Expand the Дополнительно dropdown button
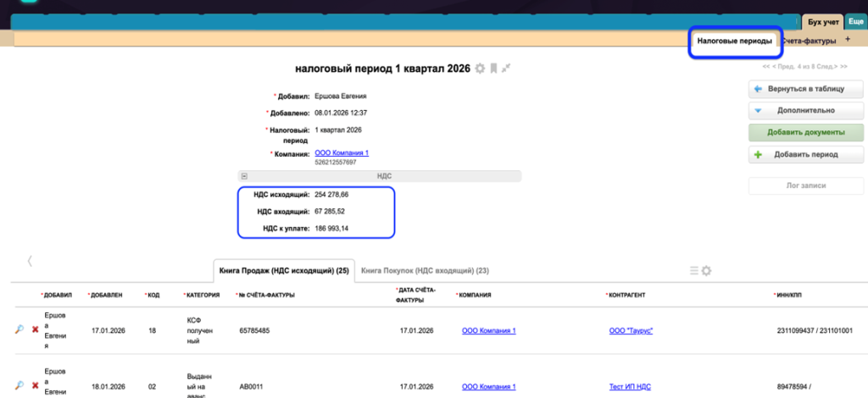Image resolution: width=868 pixels, height=398 pixels. [805, 110]
